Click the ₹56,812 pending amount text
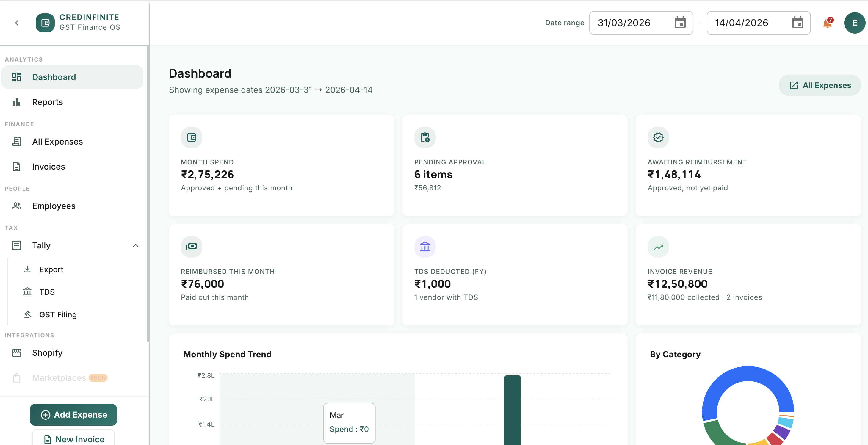 tap(427, 188)
